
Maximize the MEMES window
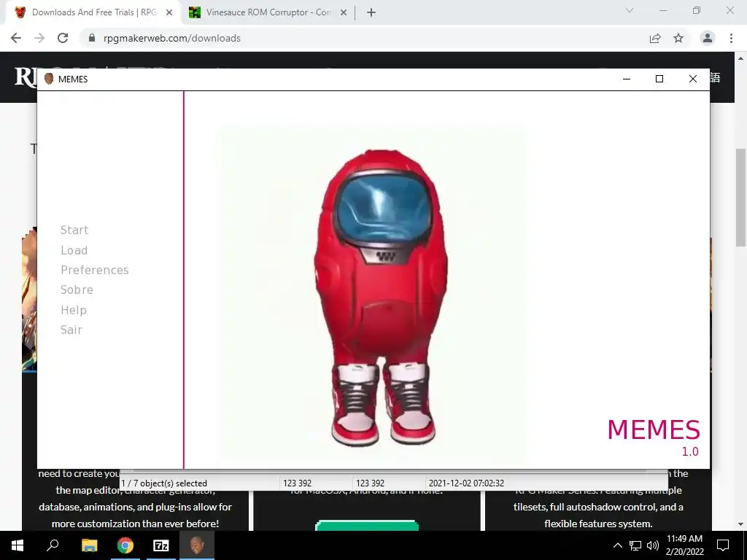point(659,79)
